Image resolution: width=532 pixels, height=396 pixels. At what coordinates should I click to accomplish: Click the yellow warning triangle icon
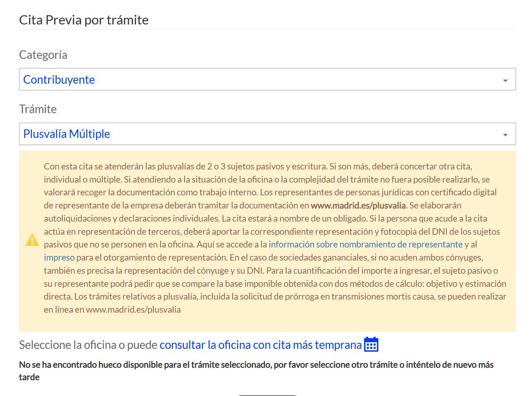32,240
